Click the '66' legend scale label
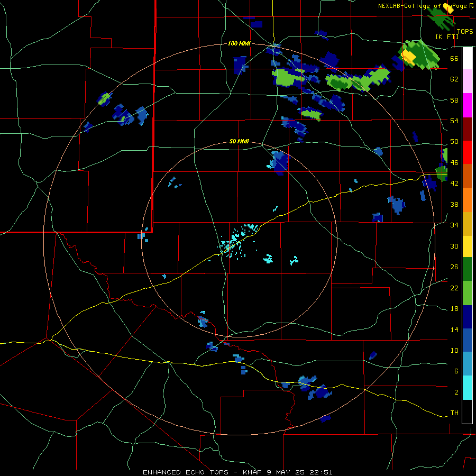Image resolution: width=476 pixels, height=476 pixels. [454, 58]
